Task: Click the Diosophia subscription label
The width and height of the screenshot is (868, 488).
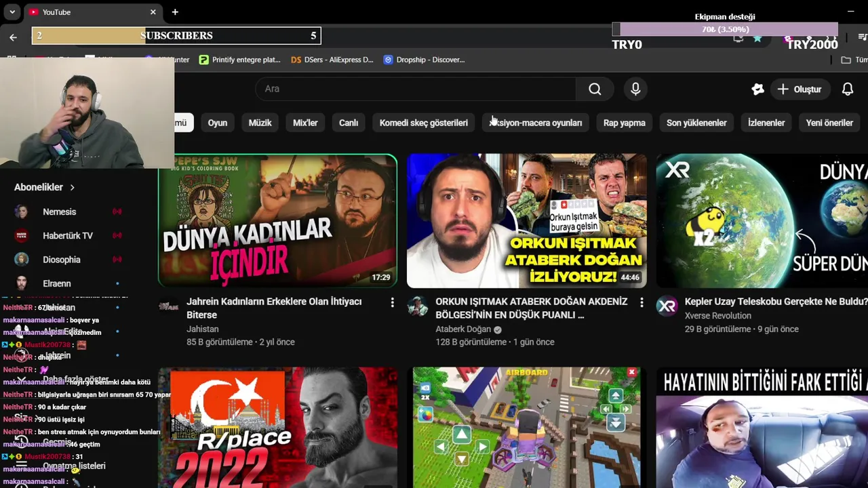Action: click(x=62, y=260)
